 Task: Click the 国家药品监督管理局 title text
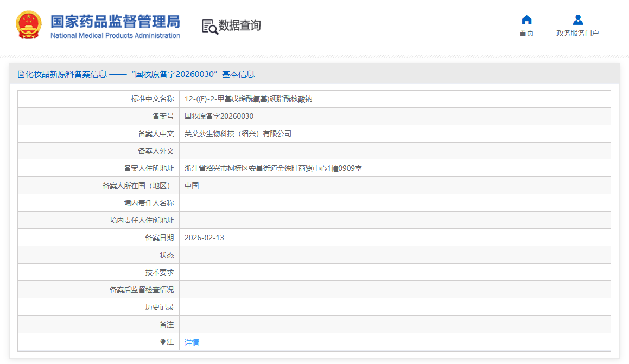click(x=115, y=21)
